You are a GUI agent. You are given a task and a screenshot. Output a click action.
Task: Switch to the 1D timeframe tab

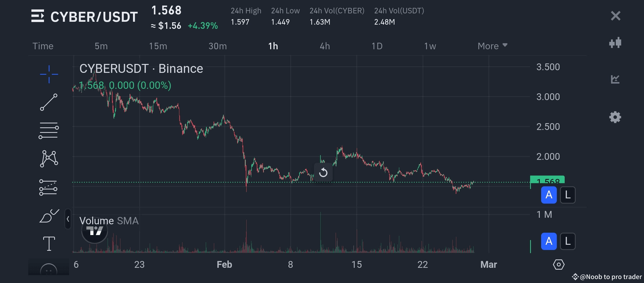(x=377, y=46)
